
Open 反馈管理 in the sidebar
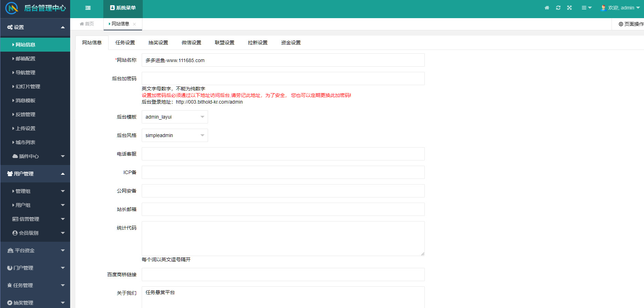tap(35, 114)
